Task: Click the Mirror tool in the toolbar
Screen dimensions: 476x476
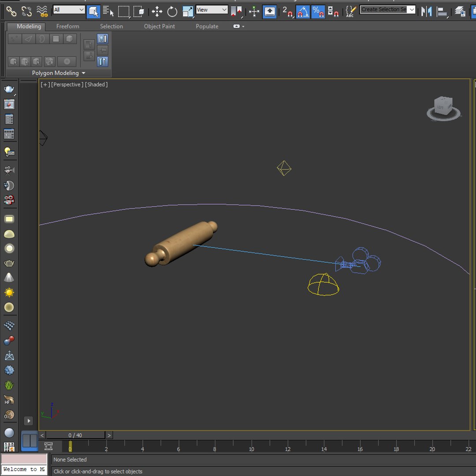Action: pyautogui.click(x=427, y=11)
